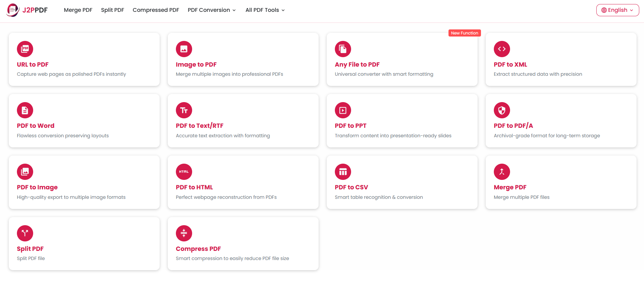Open the Split PDF card title

pos(30,249)
